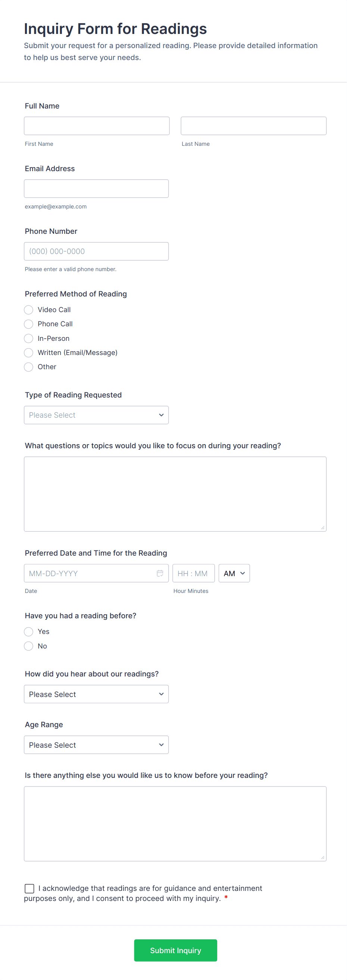
Task: Click the calendar icon in date field
Action: tap(160, 573)
